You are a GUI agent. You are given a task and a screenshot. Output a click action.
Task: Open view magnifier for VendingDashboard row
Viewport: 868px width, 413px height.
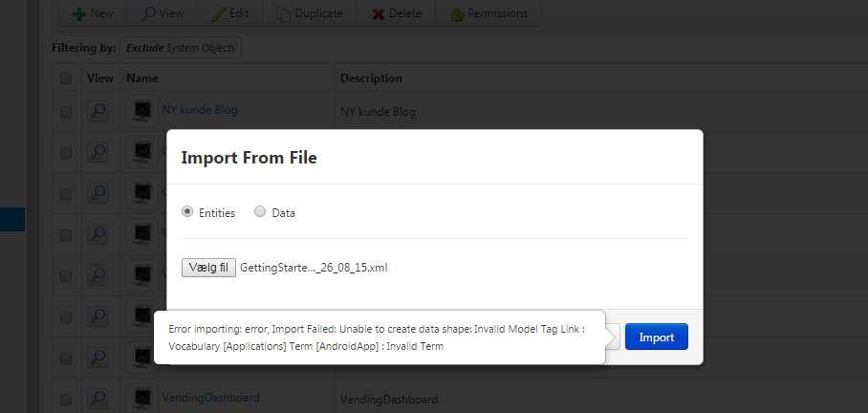pyautogui.click(x=98, y=398)
